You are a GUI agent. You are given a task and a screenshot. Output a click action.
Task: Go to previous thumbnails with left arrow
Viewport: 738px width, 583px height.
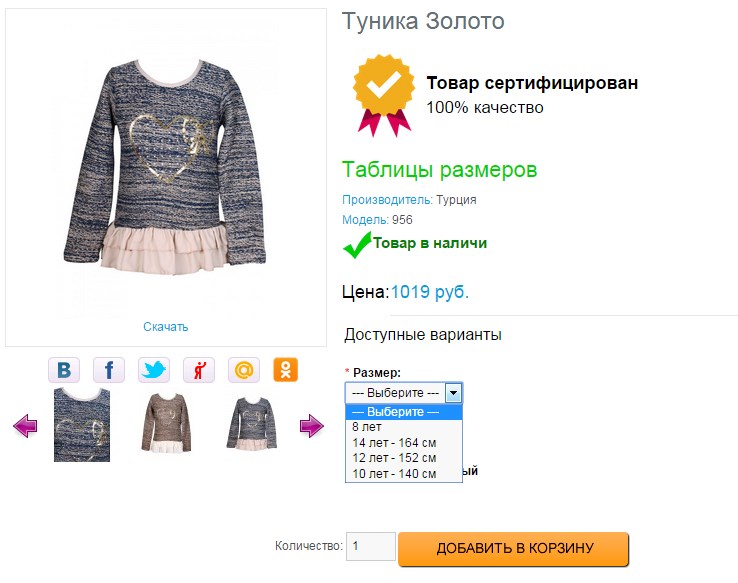[x=25, y=426]
